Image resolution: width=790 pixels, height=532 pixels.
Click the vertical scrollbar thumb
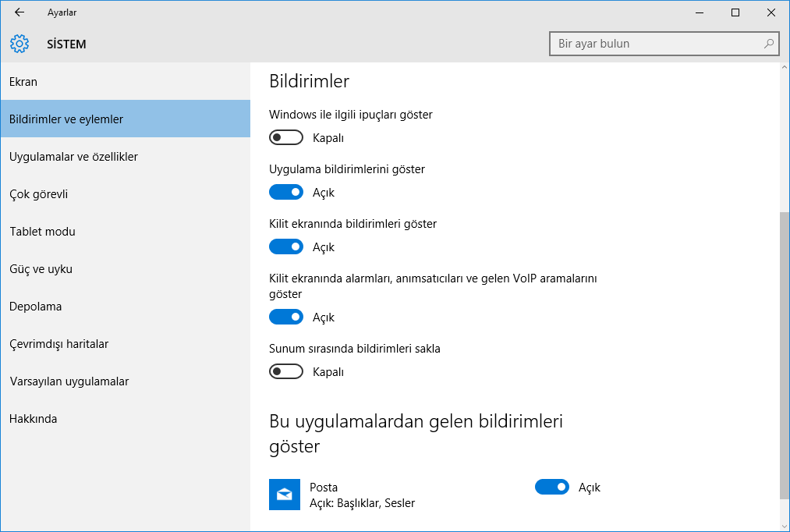pyautogui.click(x=784, y=355)
